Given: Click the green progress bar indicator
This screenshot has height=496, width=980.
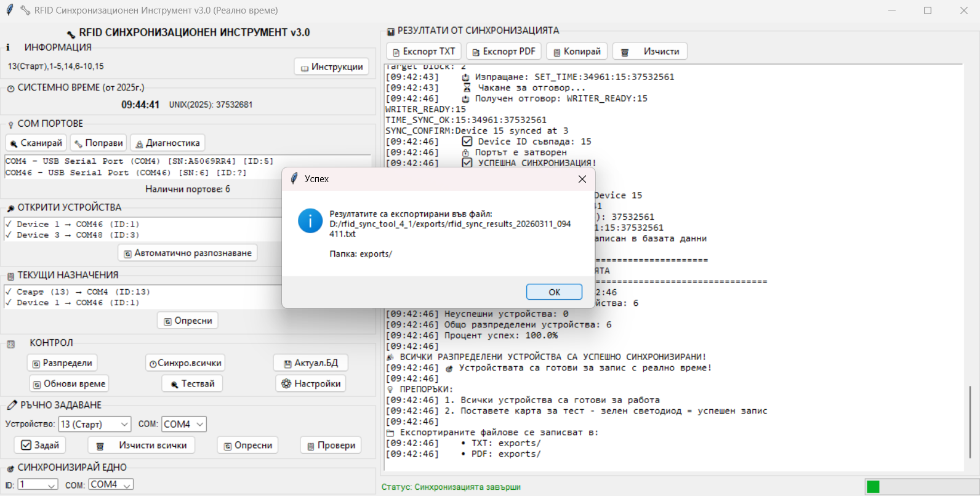Looking at the screenshot, I should pos(873,487).
